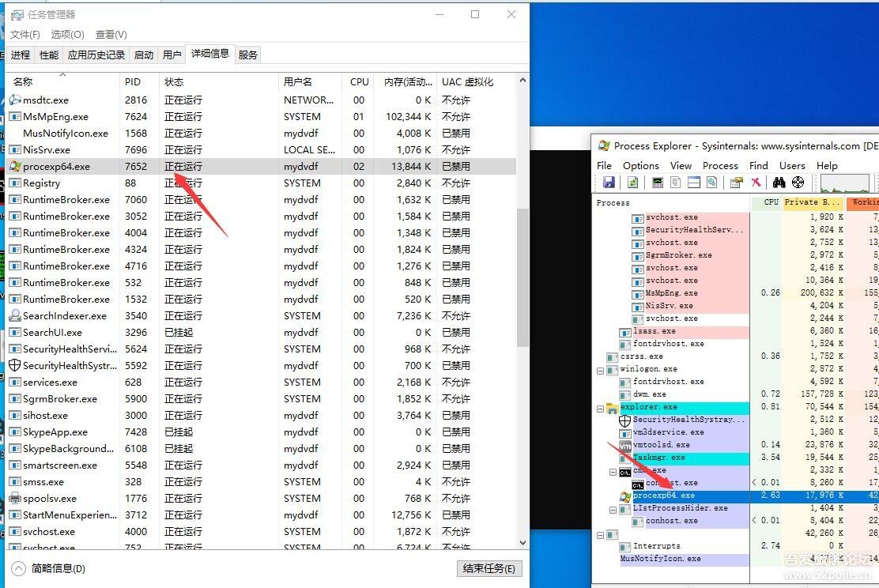Image resolution: width=879 pixels, height=588 pixels.
Task: Click the 简略信息(D) collapse chevron
Action: click(18, 569)
